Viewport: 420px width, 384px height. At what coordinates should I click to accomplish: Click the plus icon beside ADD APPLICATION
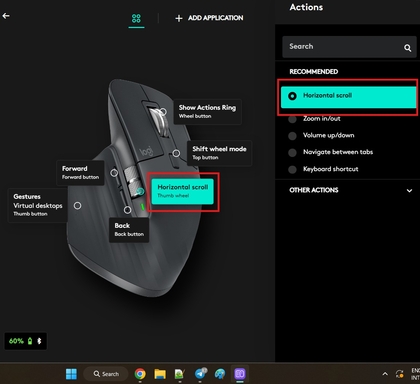179,18
